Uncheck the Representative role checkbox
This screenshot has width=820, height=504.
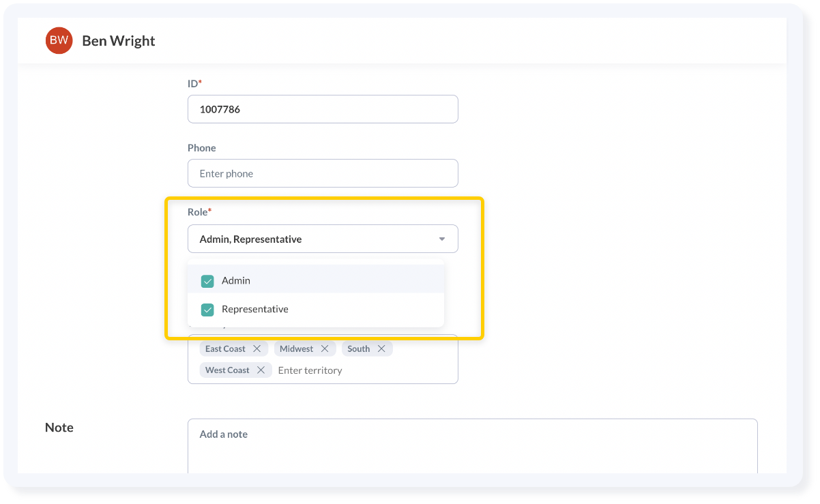tap(207, 309)
